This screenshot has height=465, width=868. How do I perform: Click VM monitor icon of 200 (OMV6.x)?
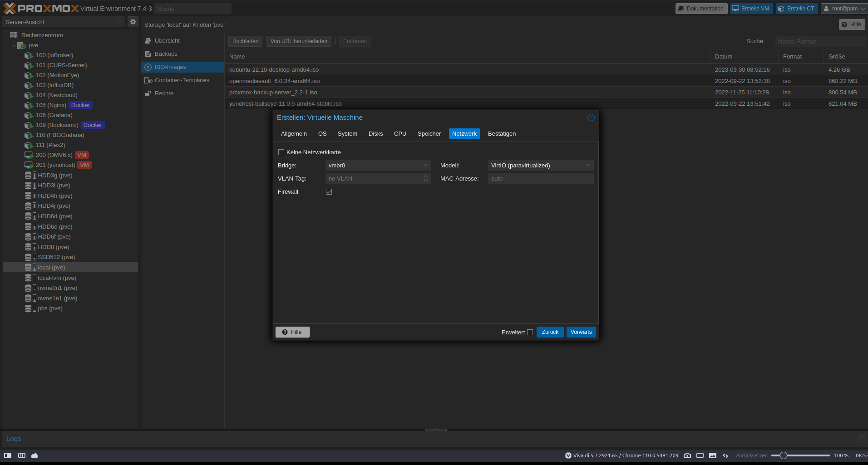pyautogui.click(x=29, y=155)
